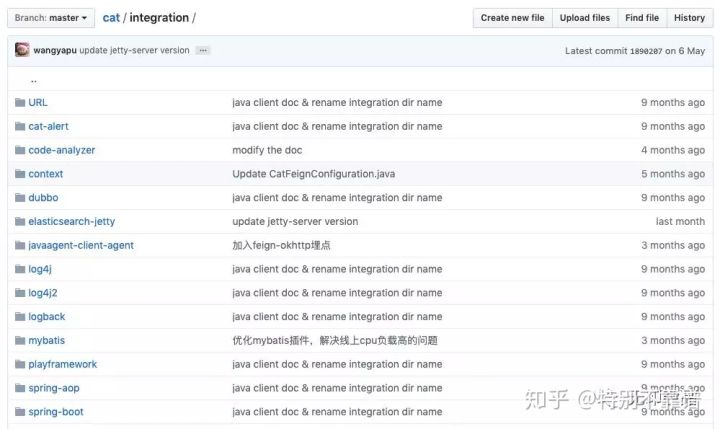Open the wangyapu author link
The width and height of the screenshot is (720, 429).
[x=55, y=50]
